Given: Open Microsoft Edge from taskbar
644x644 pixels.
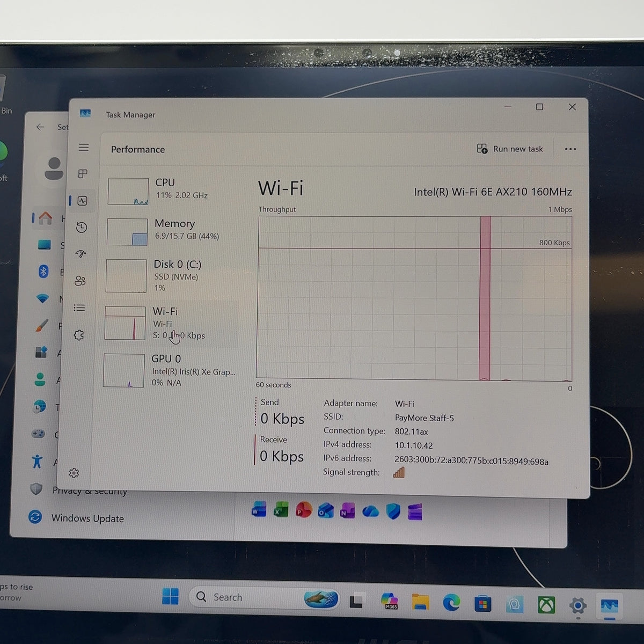Looking at the screenshot, I should pos(451,603).
